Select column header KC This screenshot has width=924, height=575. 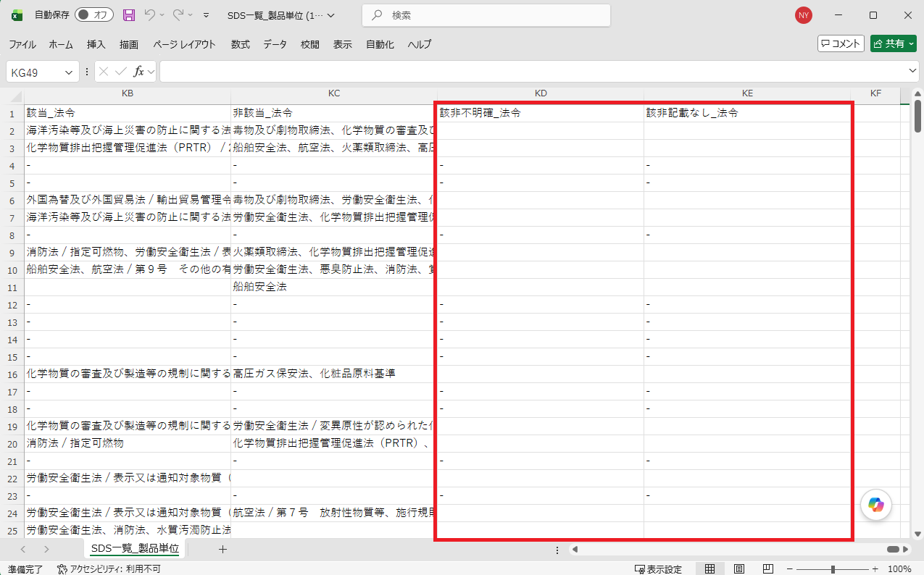pos(334,93)
